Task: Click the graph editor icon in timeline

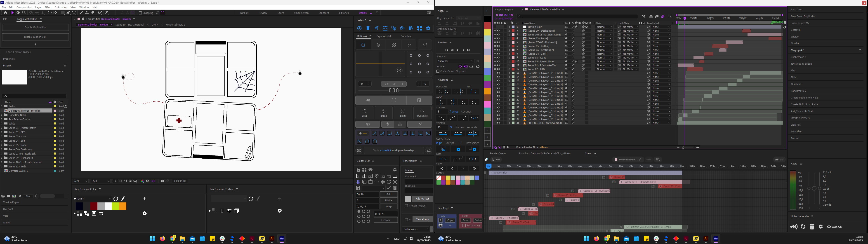Action: pyautogui.click(x=670, y=16)
